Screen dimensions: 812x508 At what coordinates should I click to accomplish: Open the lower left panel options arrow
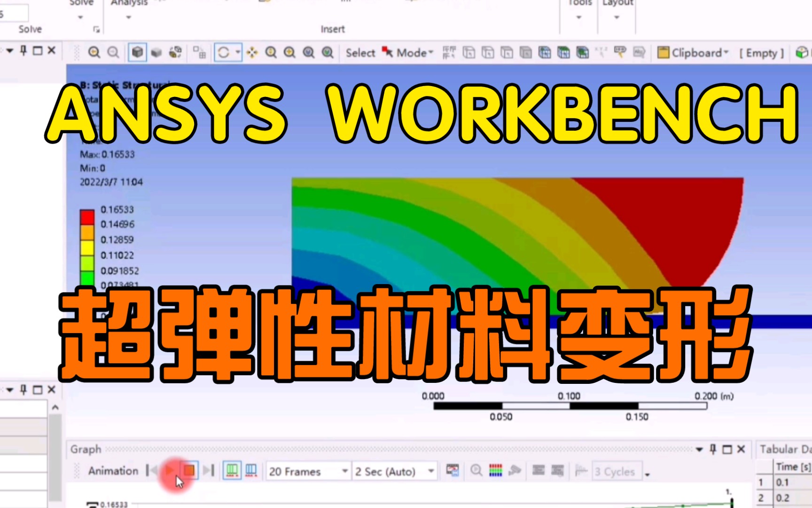(x=9, y=389)
